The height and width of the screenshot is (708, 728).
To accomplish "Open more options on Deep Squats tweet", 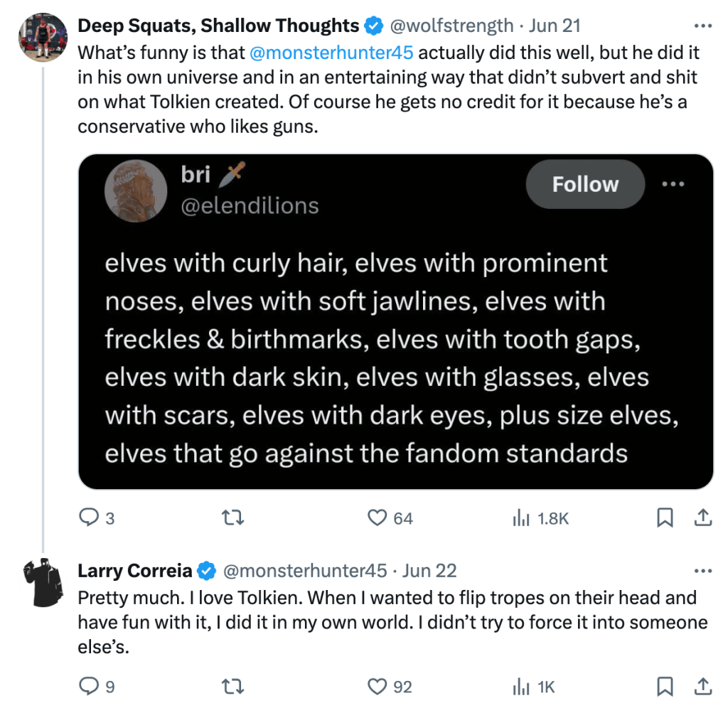I will 702,26.
